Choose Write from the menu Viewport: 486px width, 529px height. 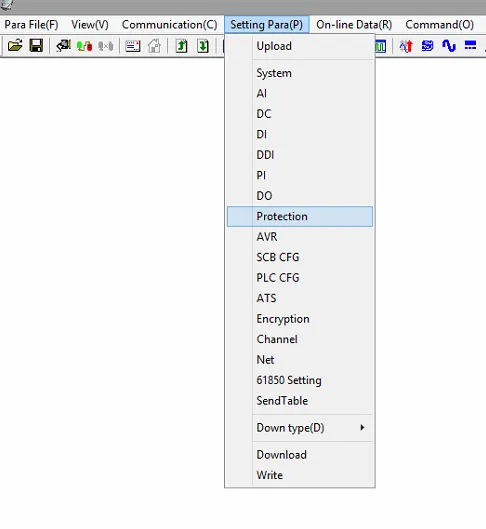click(300, 475)
